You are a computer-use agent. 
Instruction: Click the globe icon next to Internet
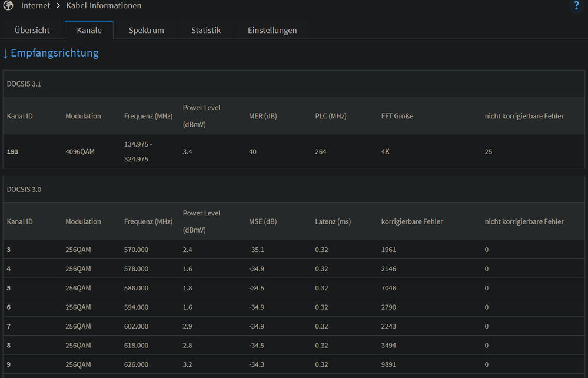pos(8,5)
